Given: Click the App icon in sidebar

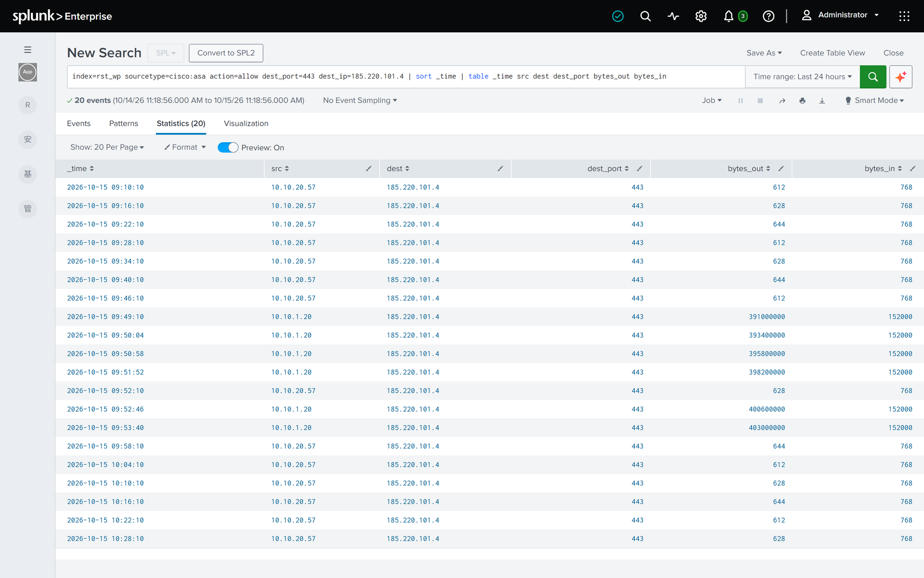Looking at the screenshot, I should point(28,72).
